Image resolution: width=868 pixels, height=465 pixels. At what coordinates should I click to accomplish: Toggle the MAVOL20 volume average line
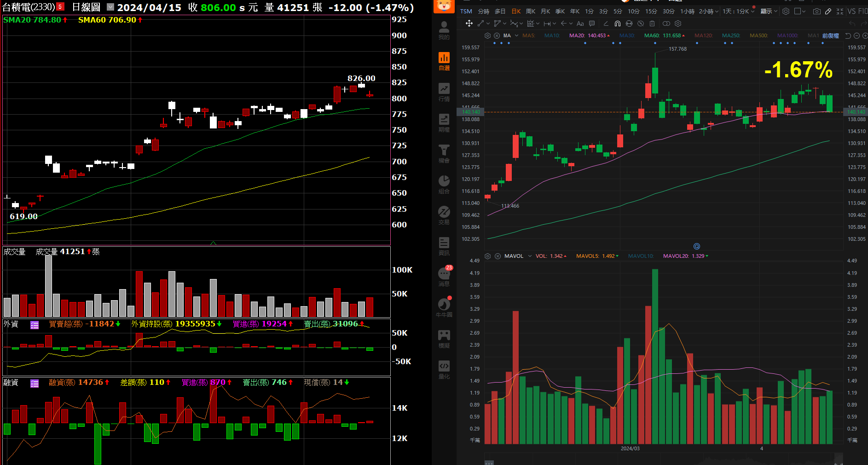pos(686,256)
